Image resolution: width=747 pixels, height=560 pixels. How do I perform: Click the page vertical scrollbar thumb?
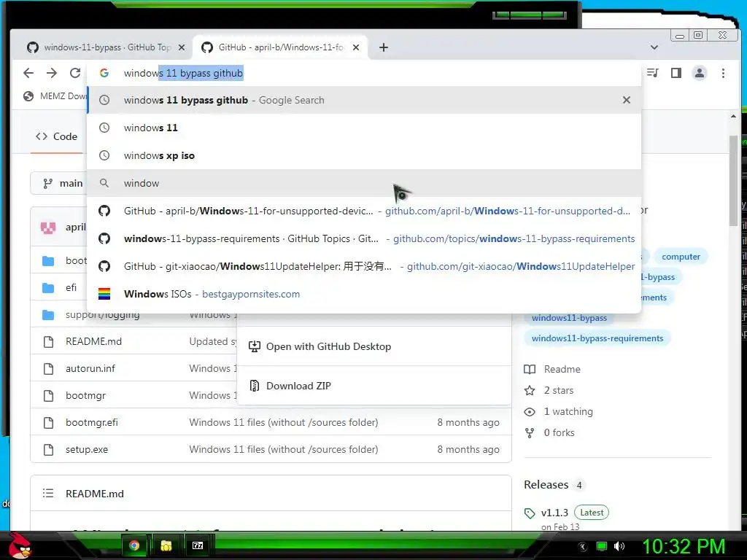(733, 180)
